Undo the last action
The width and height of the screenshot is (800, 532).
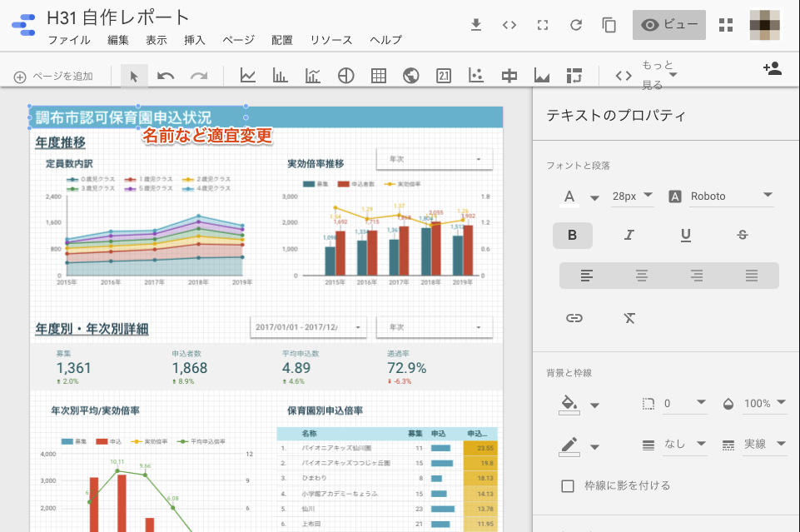point(166,77)
